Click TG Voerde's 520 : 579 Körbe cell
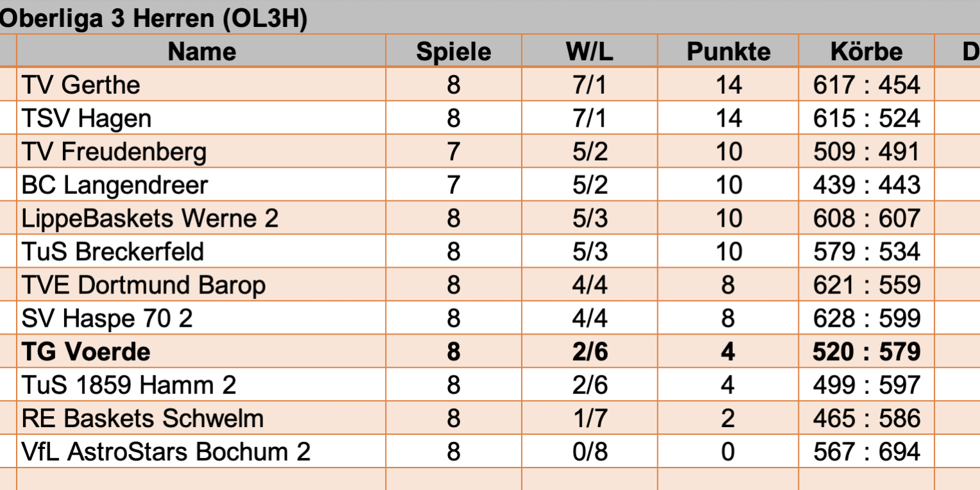The image size is (980, 490). [x=866, y=352]
